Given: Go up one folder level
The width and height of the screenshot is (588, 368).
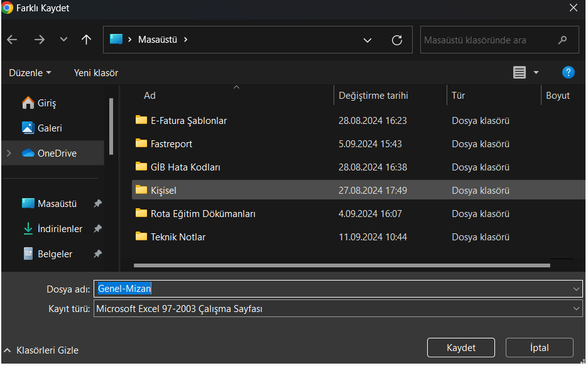Looking at the screenshot, I should pyautogui.click(x=87, y=40).
